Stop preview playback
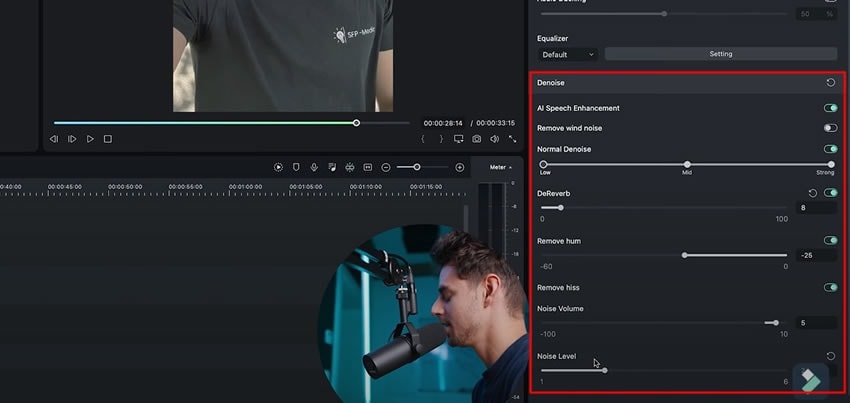This screenshot has height=403, width=850. coord(108,139)
